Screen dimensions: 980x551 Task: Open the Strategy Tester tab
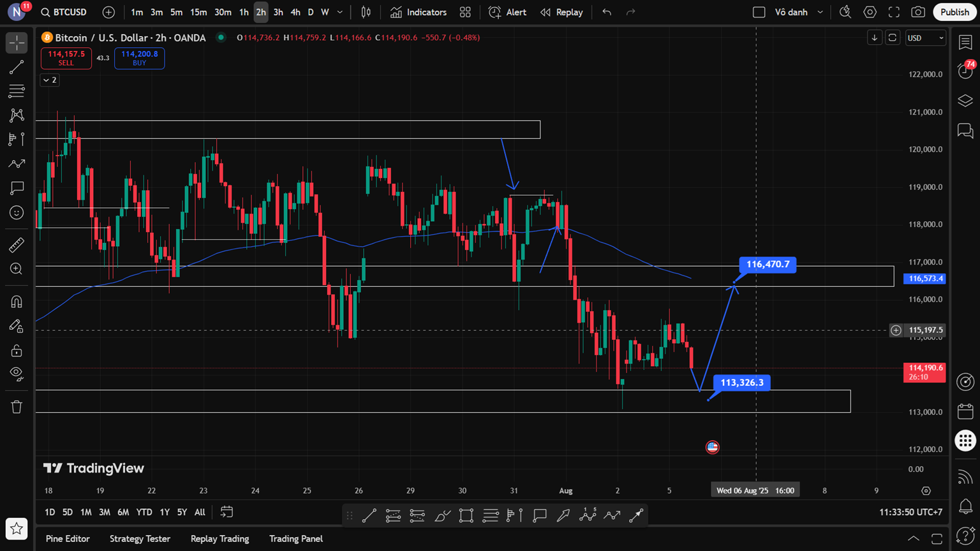pos(140,539)
